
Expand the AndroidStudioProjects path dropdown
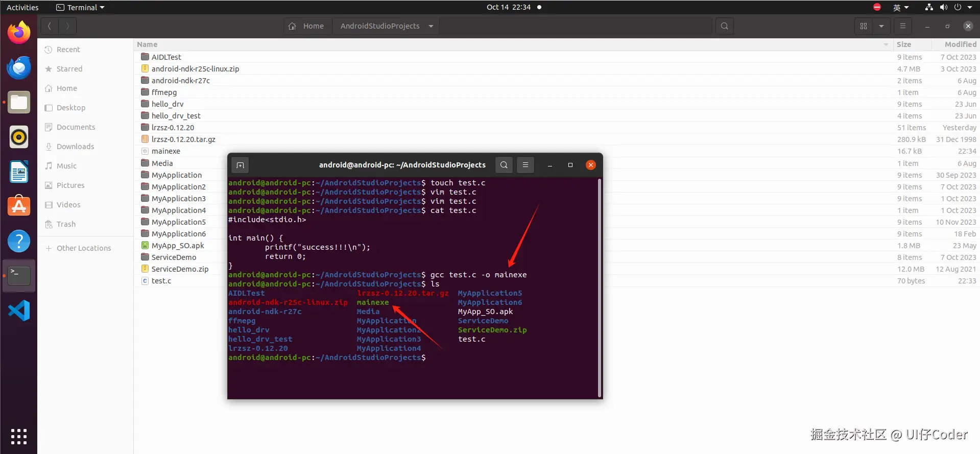[431, 26]
